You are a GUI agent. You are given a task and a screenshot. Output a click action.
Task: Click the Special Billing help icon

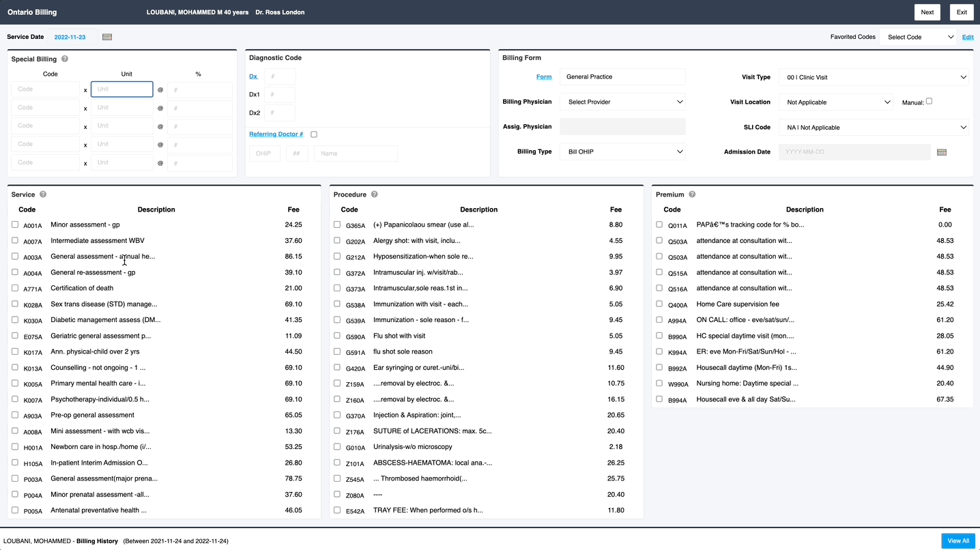pos(63,59)
